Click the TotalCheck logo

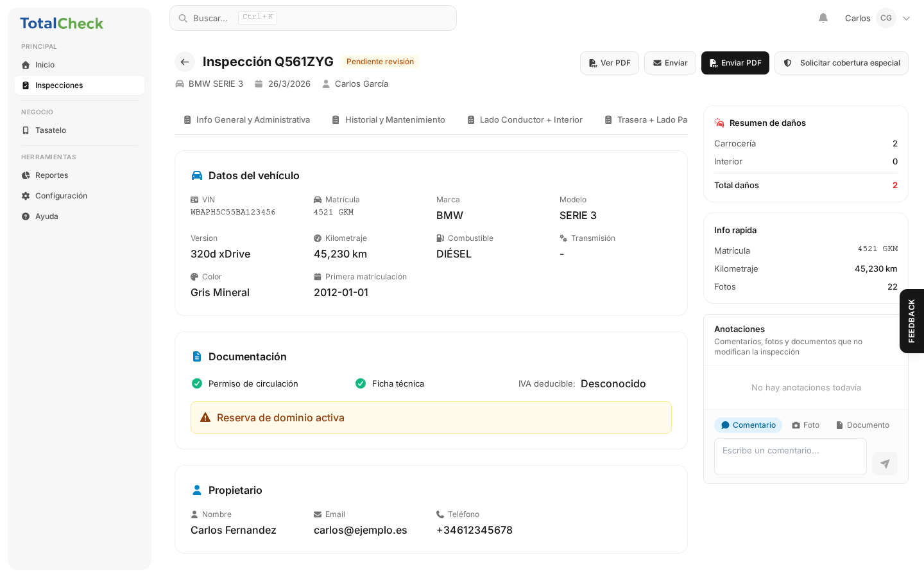point(62,24)
